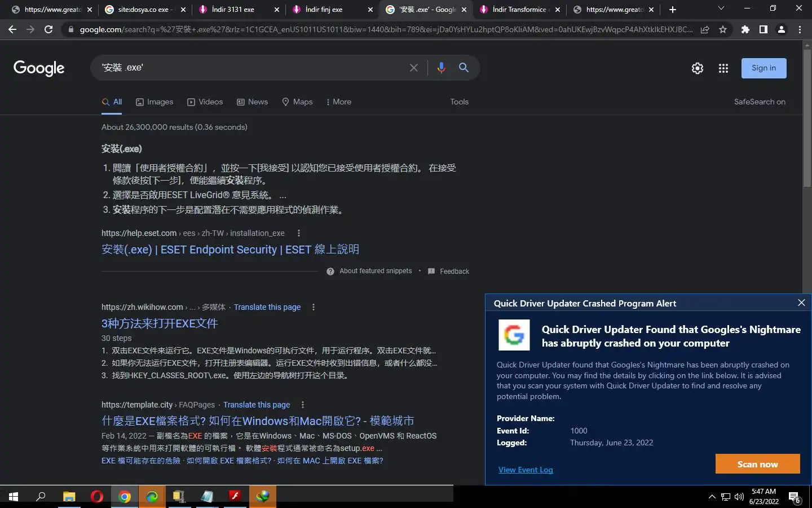Open a new browser tab
The height and width of the screenshot is (508, 812).
[x=673, y=10]
